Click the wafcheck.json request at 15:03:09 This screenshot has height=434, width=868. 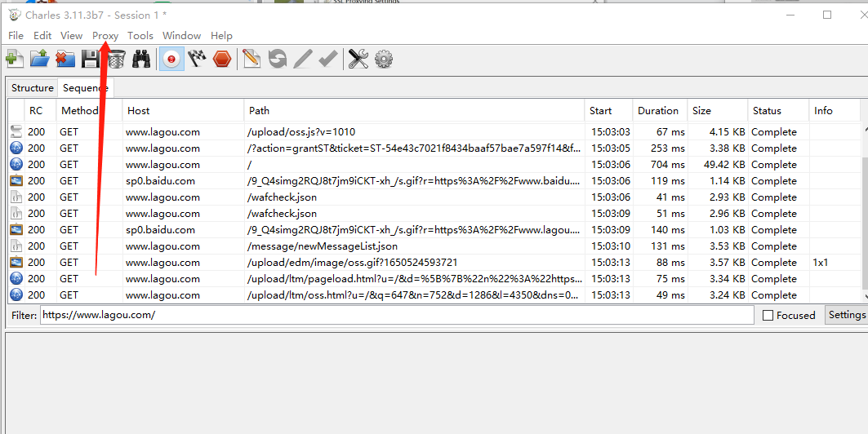(434, 214)
